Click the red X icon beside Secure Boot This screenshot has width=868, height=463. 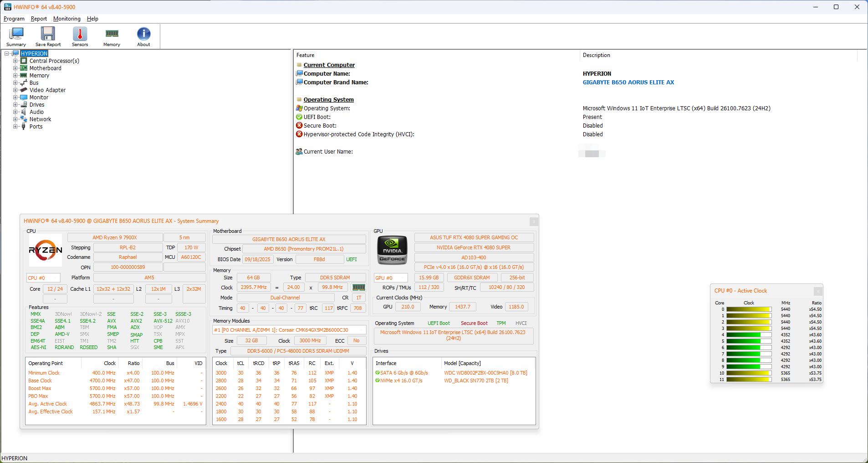click(299, 126)
